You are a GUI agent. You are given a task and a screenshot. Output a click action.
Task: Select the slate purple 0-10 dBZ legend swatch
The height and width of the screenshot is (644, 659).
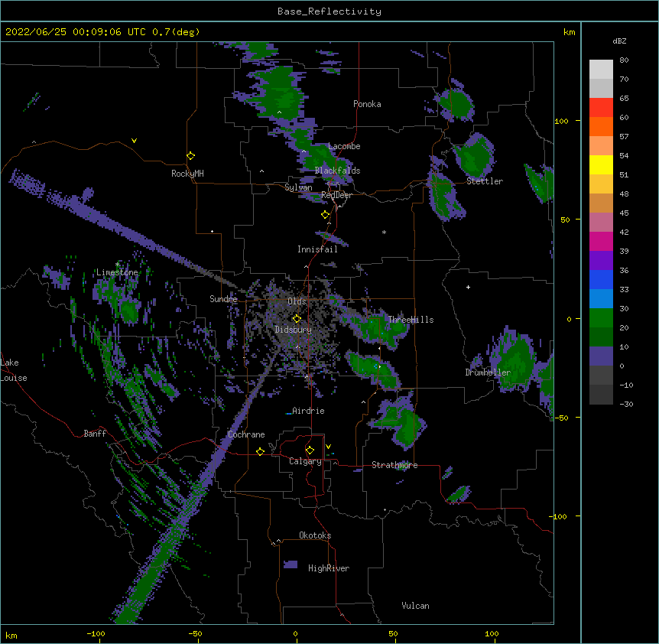601,356
